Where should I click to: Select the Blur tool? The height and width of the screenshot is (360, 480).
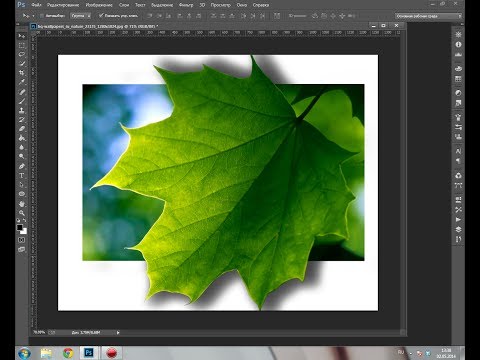point(22,147)
